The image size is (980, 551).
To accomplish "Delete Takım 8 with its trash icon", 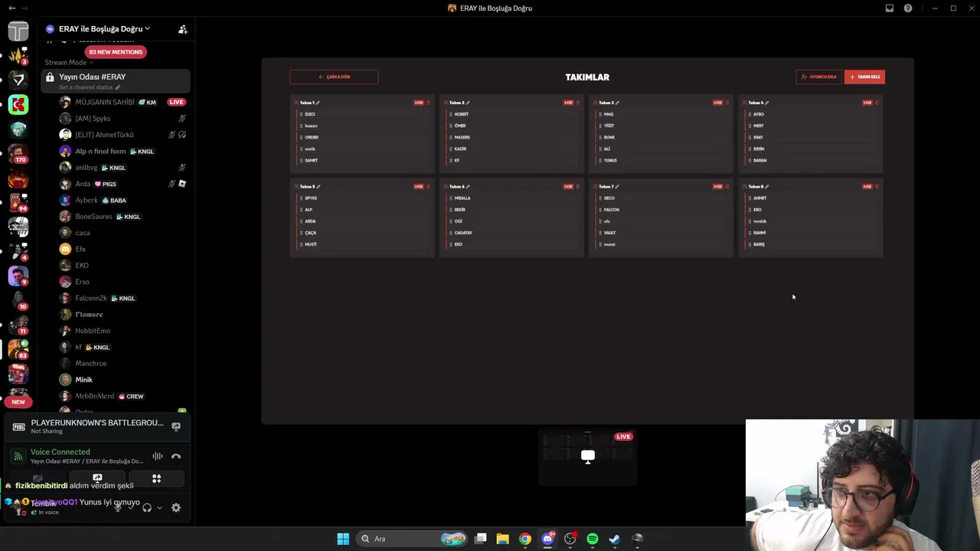I will 877,187.
